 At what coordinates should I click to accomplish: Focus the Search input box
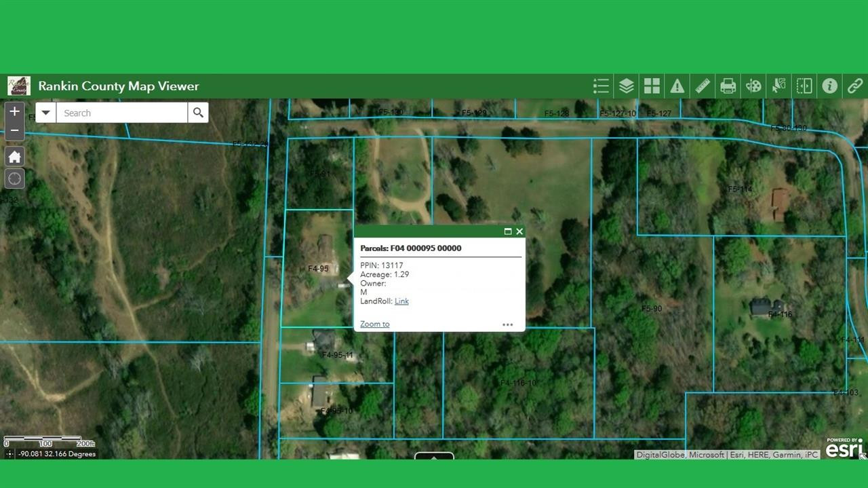click(x=121, y=113)
